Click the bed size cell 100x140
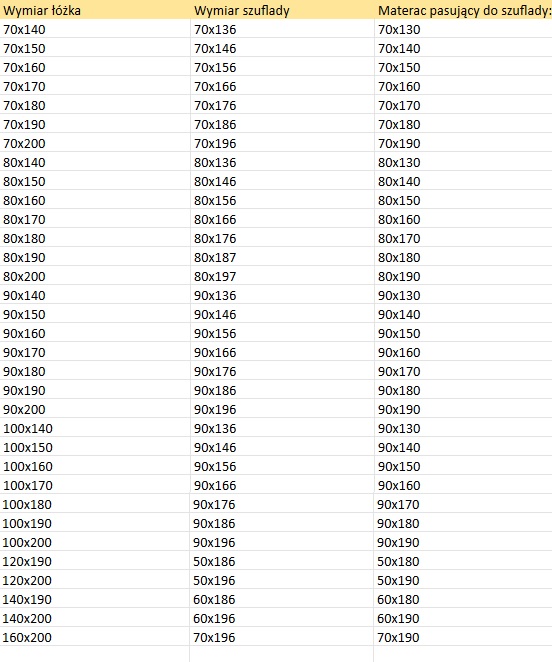Viewport: 552px width, 662px height. click(x=95, y=428)
